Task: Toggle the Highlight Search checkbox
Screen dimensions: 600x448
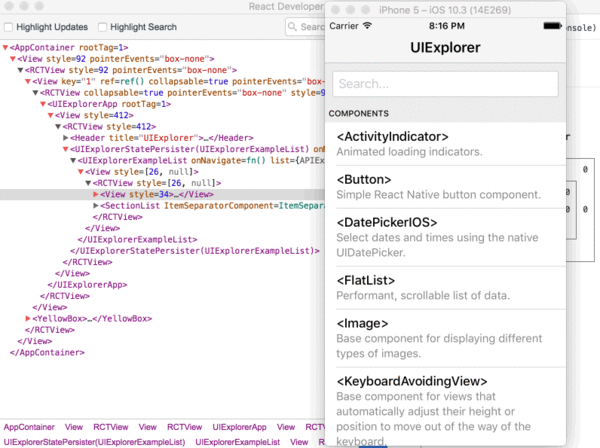Action: point(102,27)
